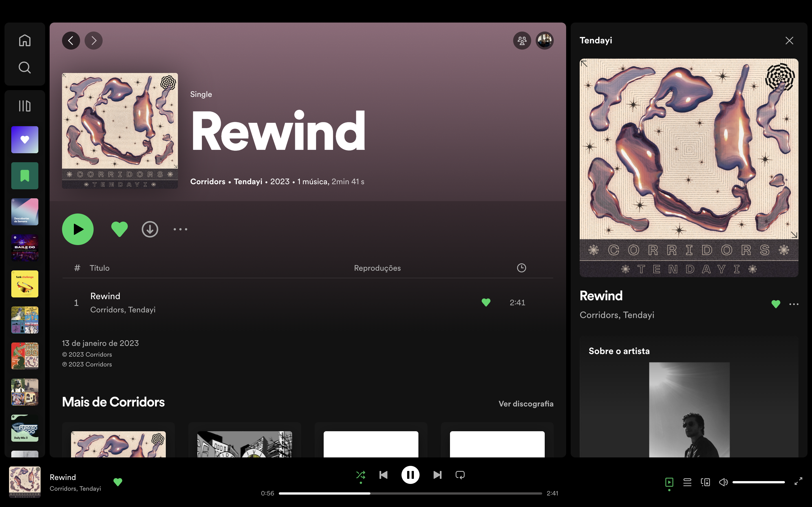The image size is (812, 507).
Task: Open the Home icon in sidebar
Action: click(x=25, y=41)
